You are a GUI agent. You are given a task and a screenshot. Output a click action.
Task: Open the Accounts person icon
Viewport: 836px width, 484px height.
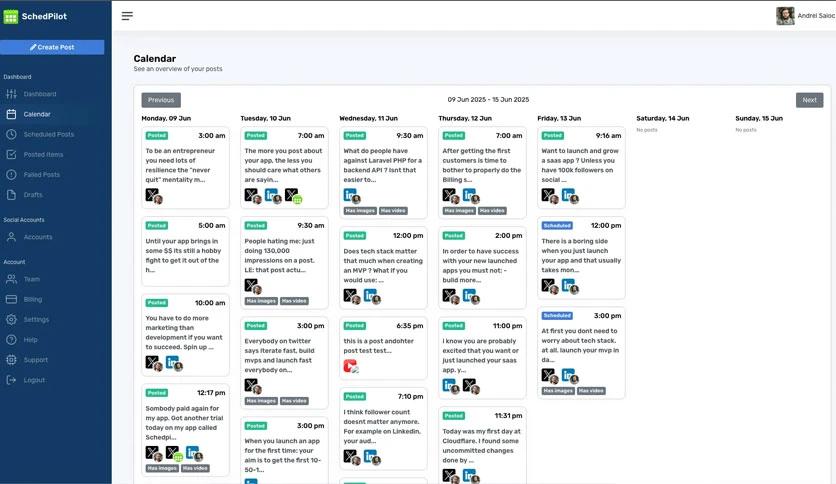11,237
